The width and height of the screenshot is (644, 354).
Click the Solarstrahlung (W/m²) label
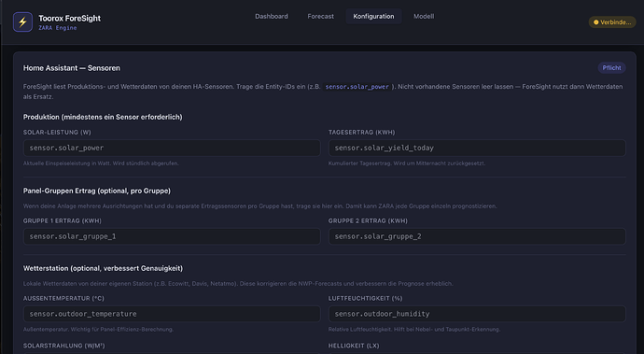pos(64,346)
